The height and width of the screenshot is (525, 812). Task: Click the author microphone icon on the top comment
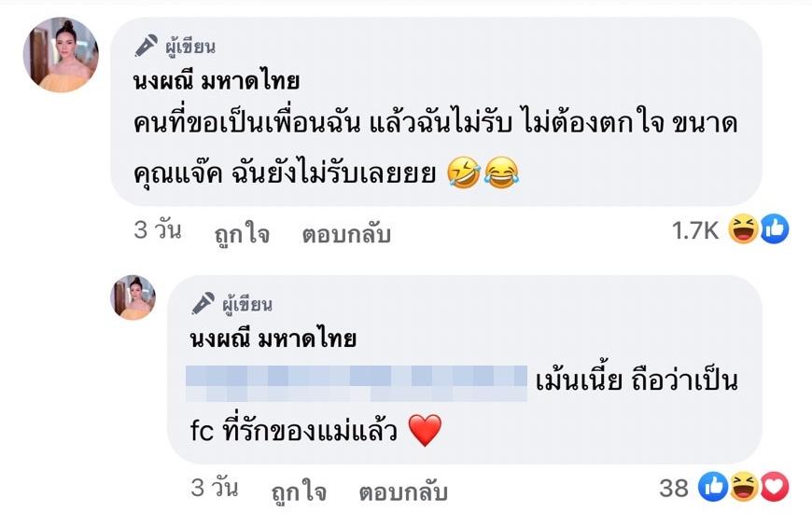[147, 46]
